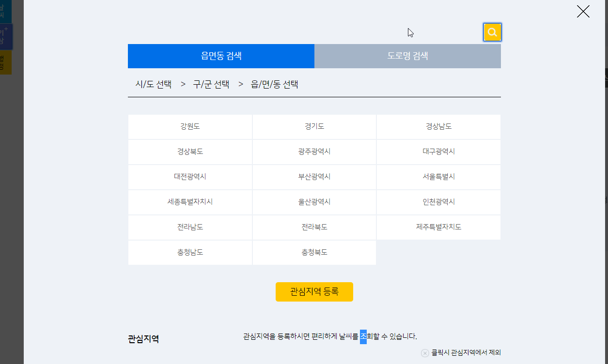Select 충청북도 province
The image size is (608, 364).
[x=314, y=253]
